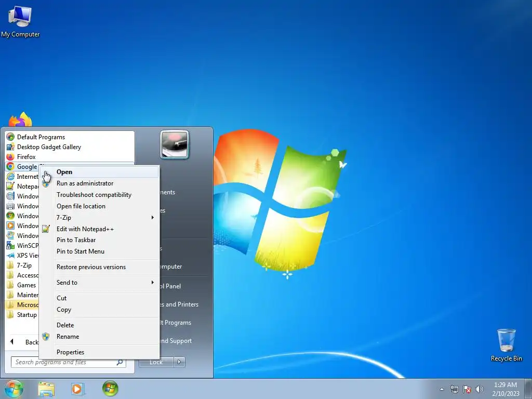Click the user account picture in the Start menu
532x399 pixels.
point(175,144)
